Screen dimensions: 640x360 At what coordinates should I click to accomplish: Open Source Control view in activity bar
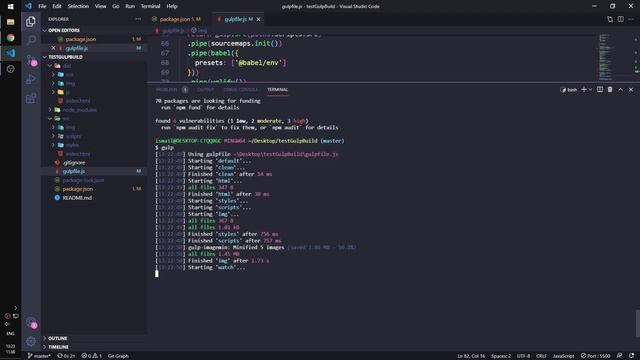[x=31, y=60]
